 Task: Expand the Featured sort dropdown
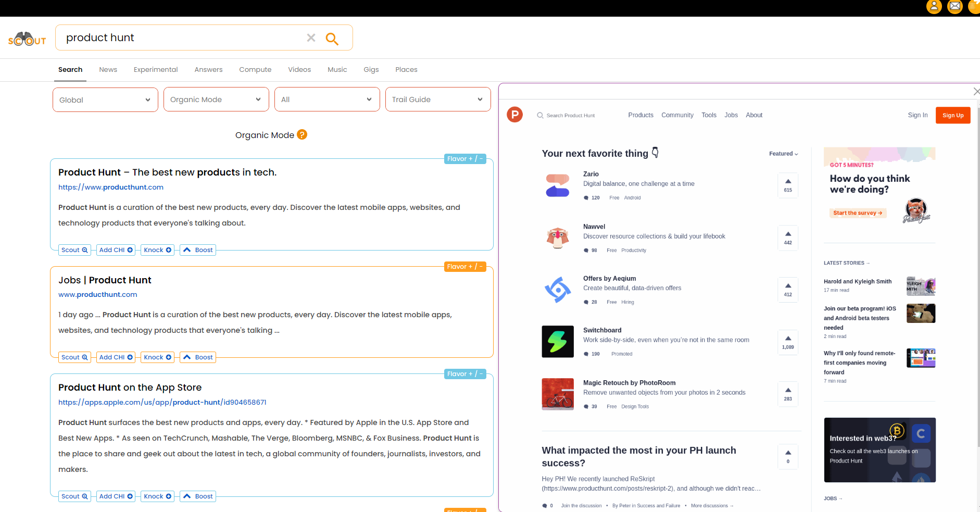pyautogui.click(x=783, y=154)
